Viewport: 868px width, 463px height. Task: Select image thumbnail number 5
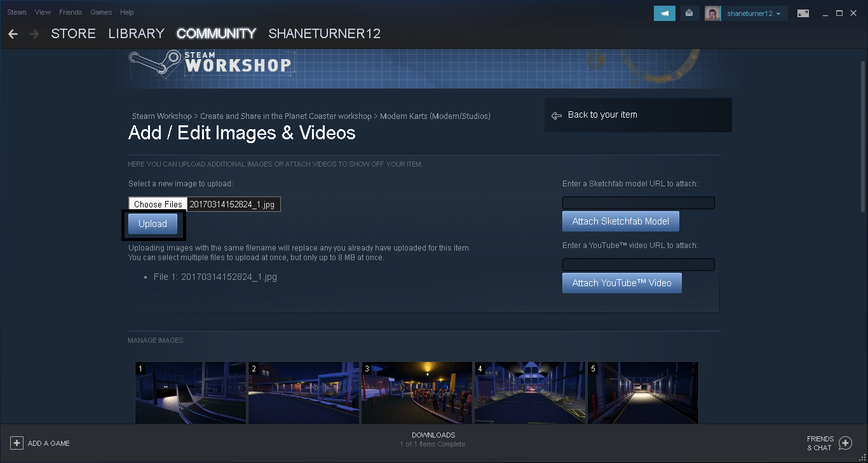[x=643, y=393]
